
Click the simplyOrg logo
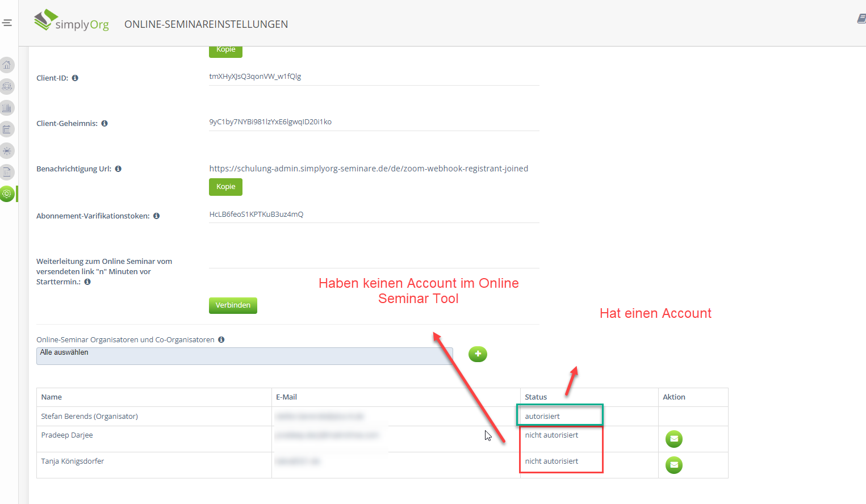click(72, 22)
